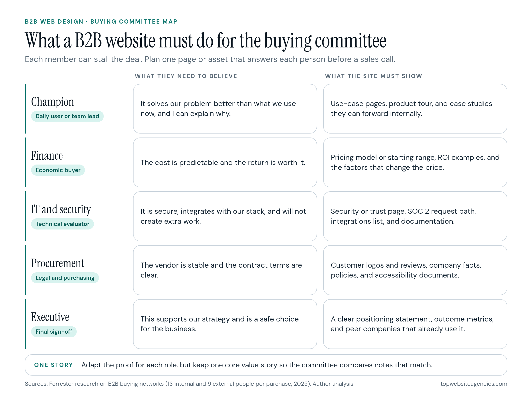Click the sentence 'Adapt the proof for each role'

257,365
